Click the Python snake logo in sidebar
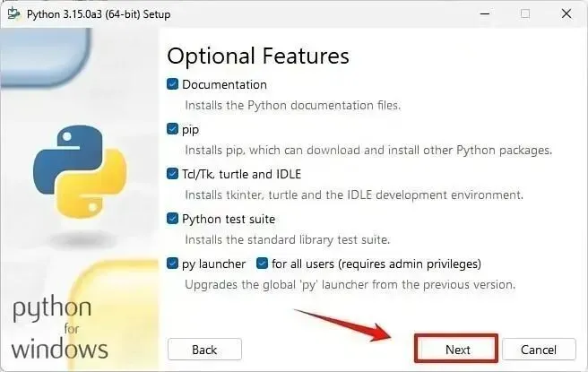The height and width of the screenshot is (372, 588). click(80, 172)
